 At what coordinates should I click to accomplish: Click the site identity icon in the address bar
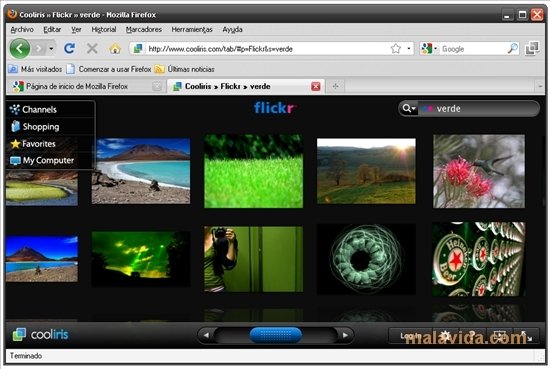tap(138, 48)
